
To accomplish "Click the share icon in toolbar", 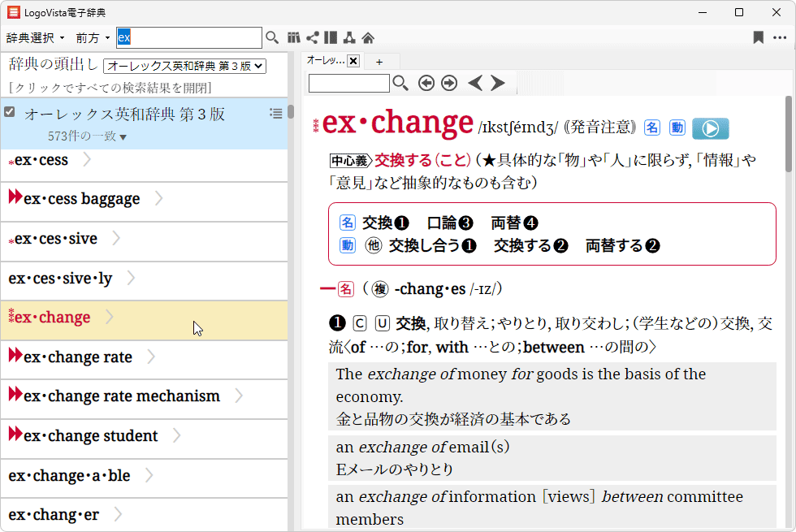I will click(x=312, y=37).
